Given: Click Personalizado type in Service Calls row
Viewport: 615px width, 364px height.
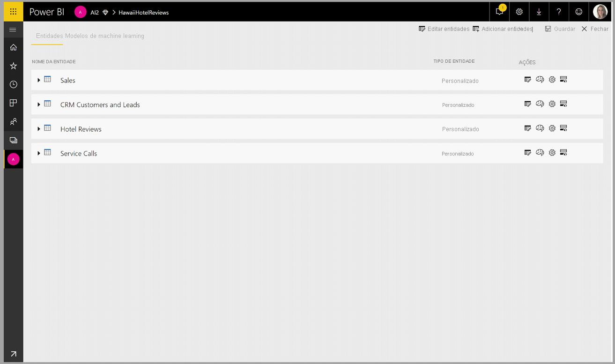Looking at the screenshot, I should point(458,154).
